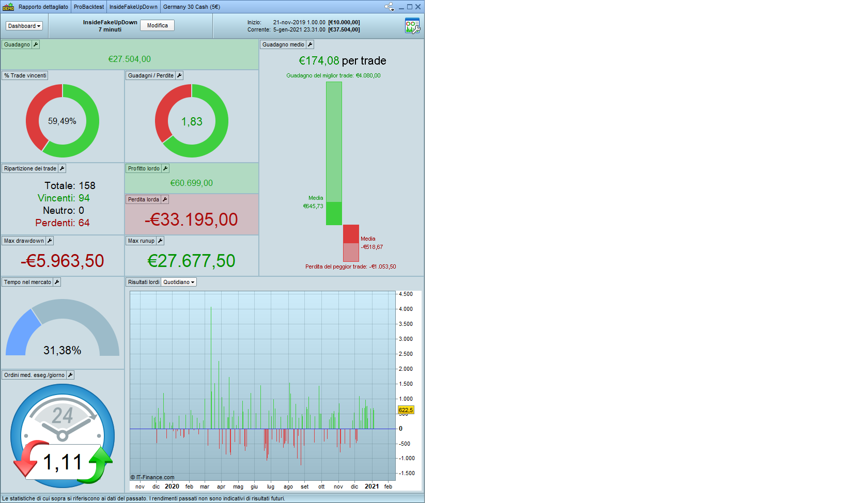Click the status bar disclaimer text
Screen dimensions: 868x503
click(144, 498)
